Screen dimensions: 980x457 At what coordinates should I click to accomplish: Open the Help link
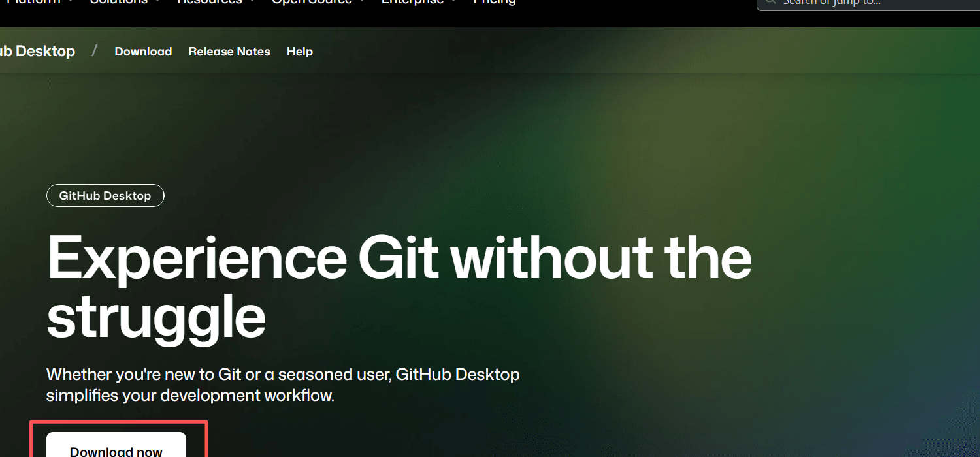point(300,52)
